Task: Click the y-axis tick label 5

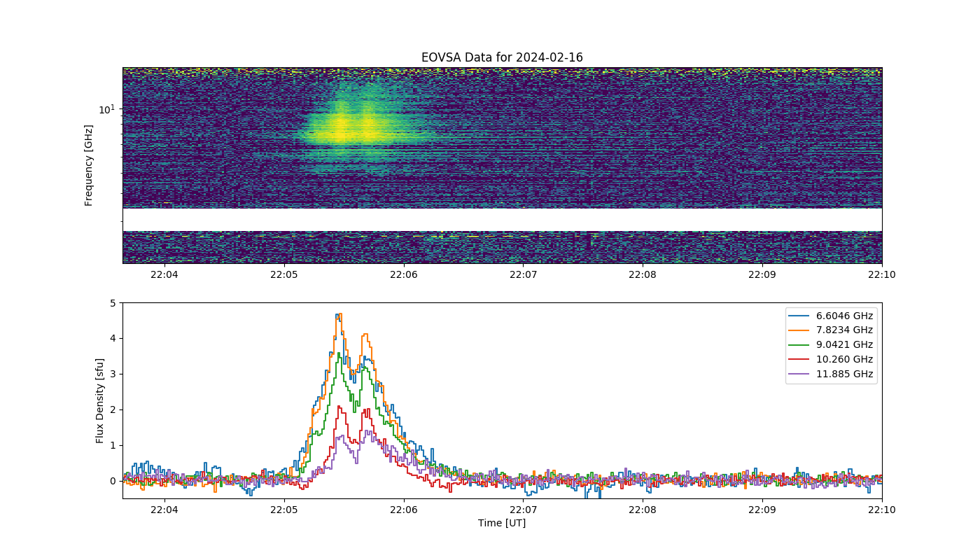Action: [x=113, y=303]
